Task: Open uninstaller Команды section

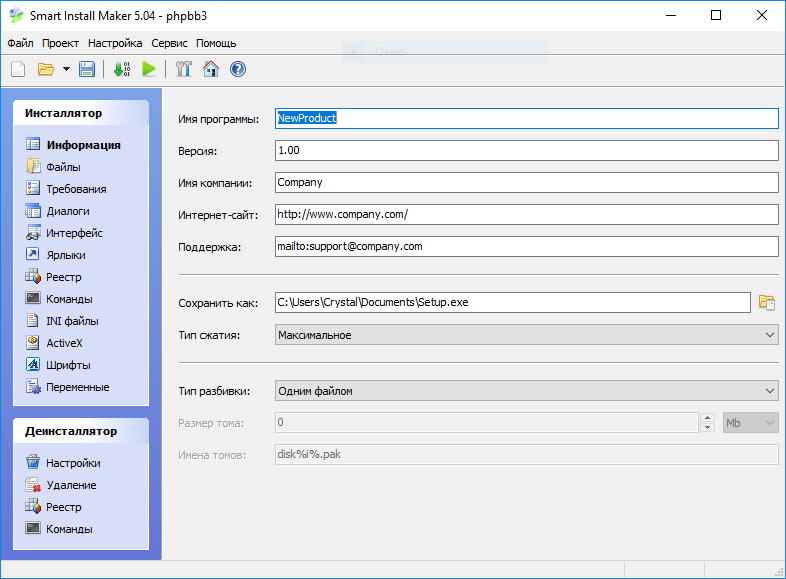Action: 59,529
